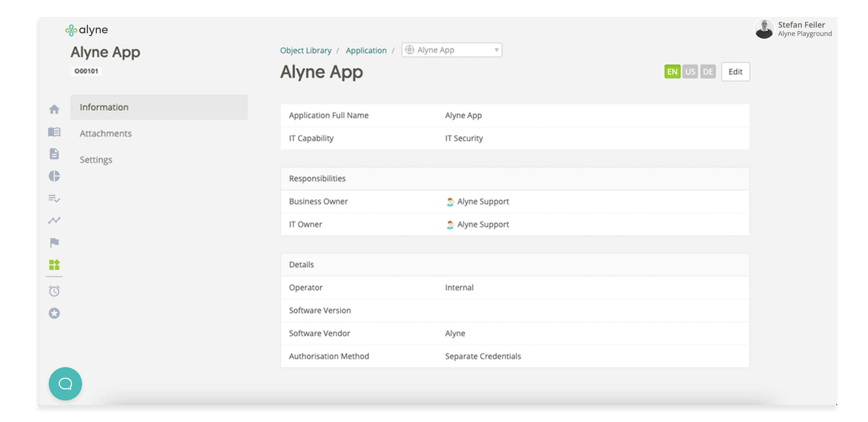Open Stefan Feiler user profile avatar
Viewport: 868px width, 422px height.
pos(764,29)
